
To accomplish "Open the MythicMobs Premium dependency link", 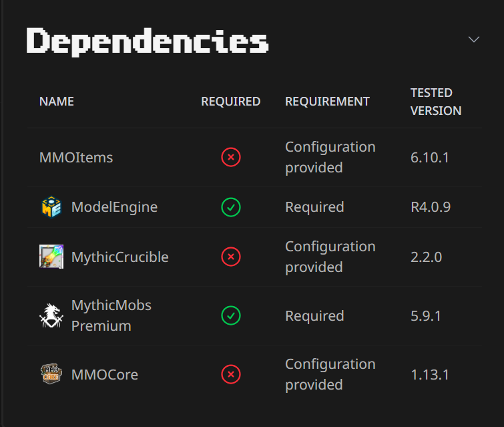I will [x=111, y=315].
